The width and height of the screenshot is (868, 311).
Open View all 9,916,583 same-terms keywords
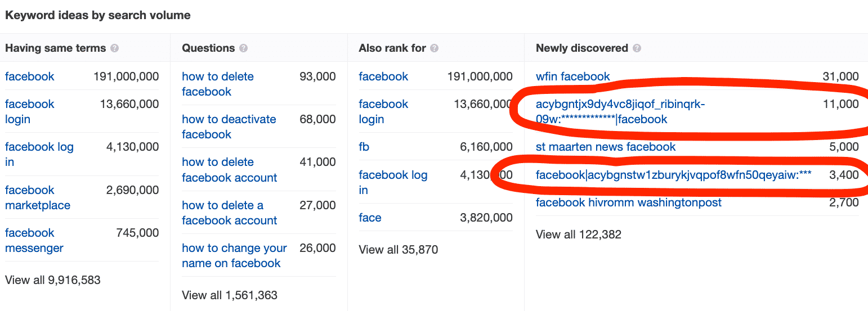pos(53,280)
